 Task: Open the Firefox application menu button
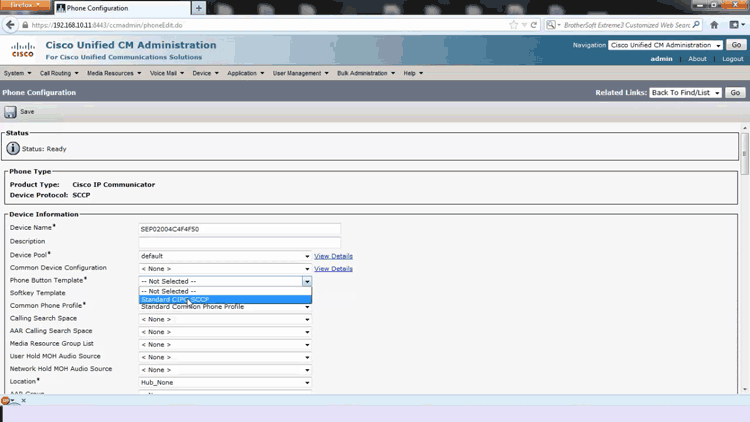click(25, 5)
